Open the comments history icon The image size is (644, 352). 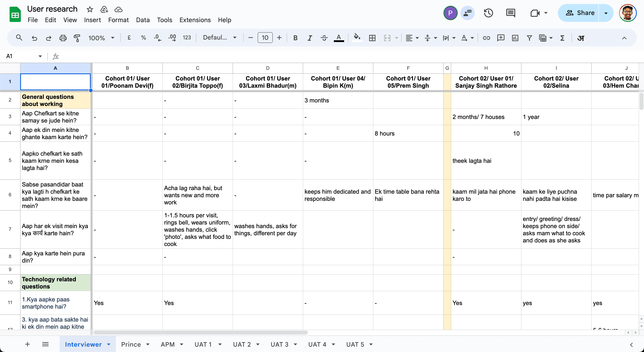pyautogui.click(x=510, y=13)
